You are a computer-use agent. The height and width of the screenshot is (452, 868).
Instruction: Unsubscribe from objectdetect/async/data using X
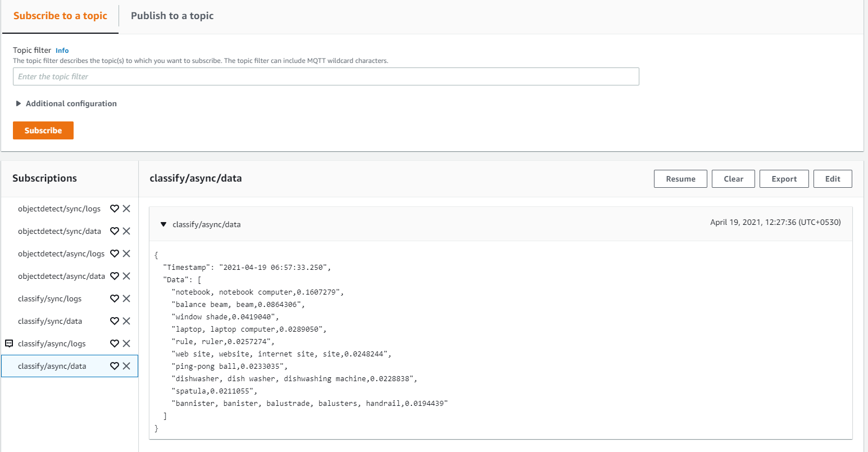pos(126,276)
